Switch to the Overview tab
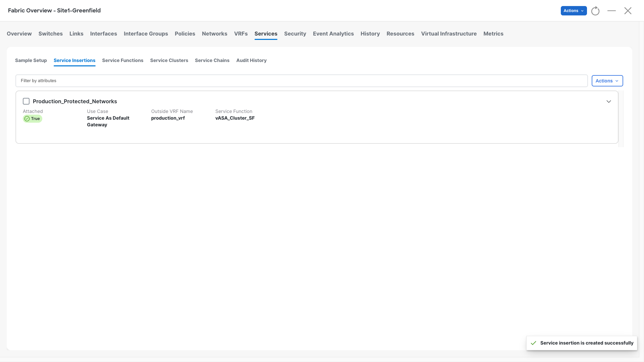 point(19,34)
